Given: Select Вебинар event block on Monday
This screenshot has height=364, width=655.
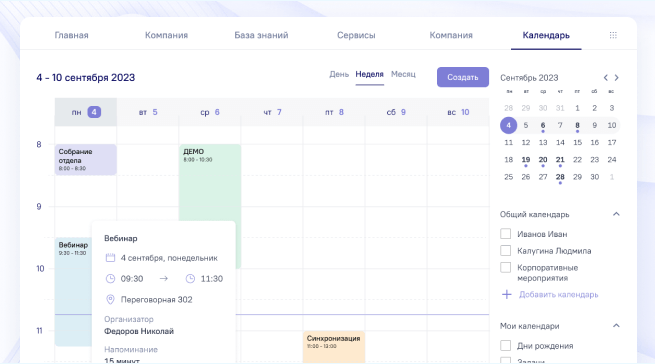Looking at the screenshot, I should 73,292.
